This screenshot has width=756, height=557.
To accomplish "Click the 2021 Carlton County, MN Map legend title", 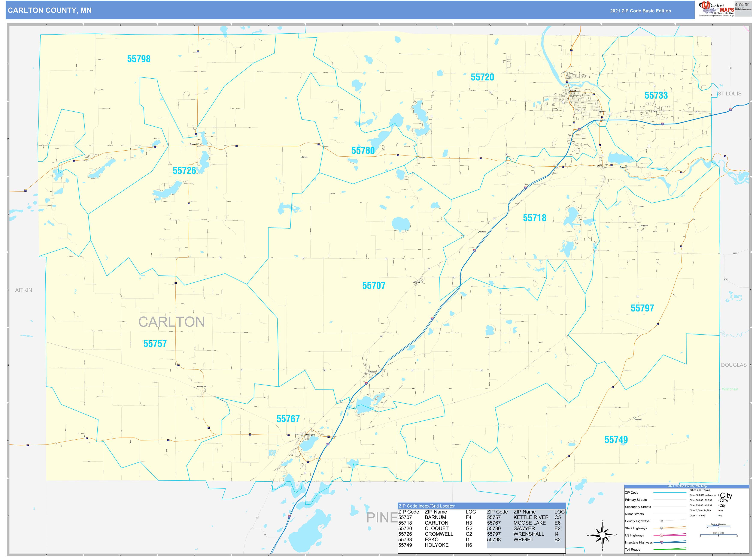I will click(687, 486).
